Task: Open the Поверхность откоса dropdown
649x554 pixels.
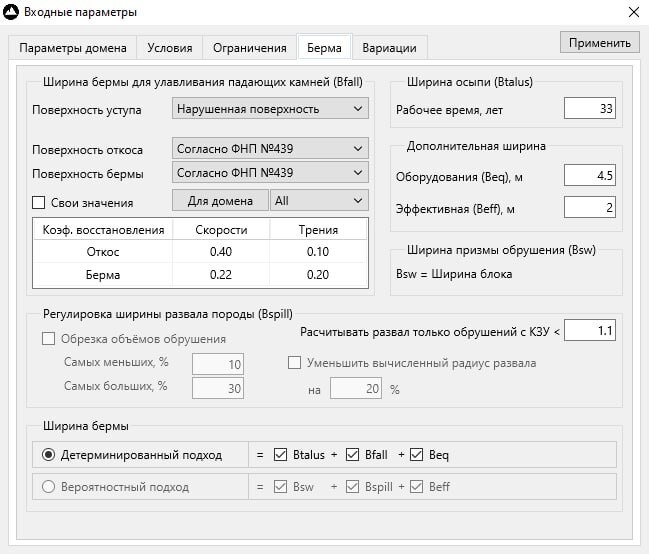Action: [270, 148]
